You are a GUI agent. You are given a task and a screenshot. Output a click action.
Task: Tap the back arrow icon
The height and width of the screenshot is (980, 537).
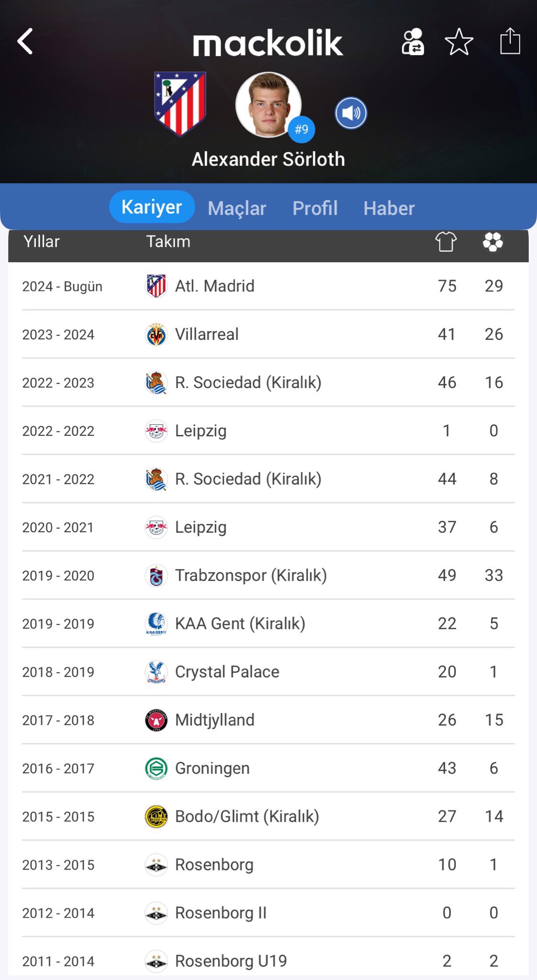pyautogui.click(x=25, y=41)
